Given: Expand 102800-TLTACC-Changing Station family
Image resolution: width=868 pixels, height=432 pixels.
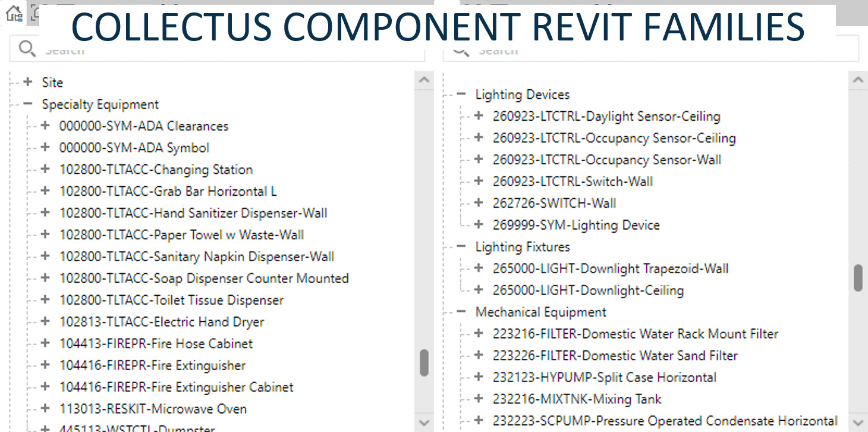Looking at the screenshot, I should pos(45,169).
